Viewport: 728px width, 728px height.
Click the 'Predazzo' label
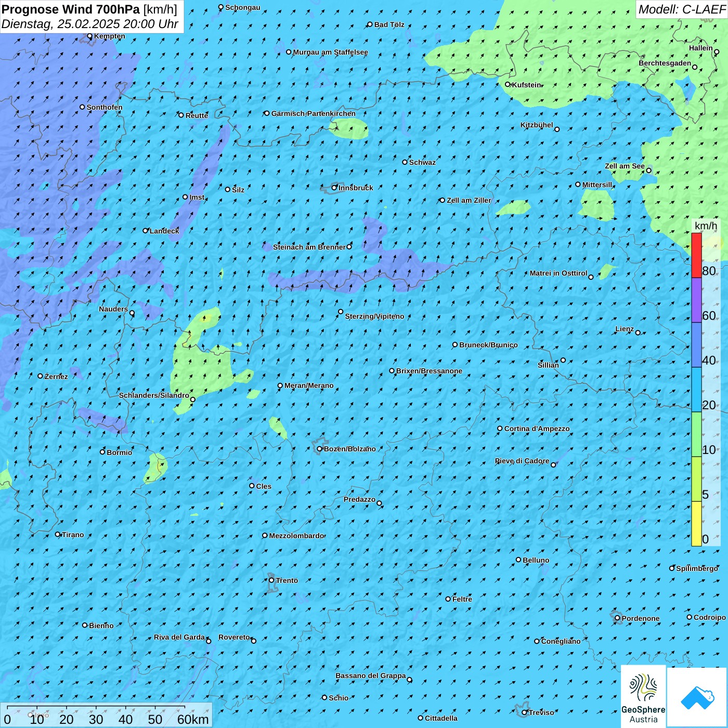tap(359, 499)
